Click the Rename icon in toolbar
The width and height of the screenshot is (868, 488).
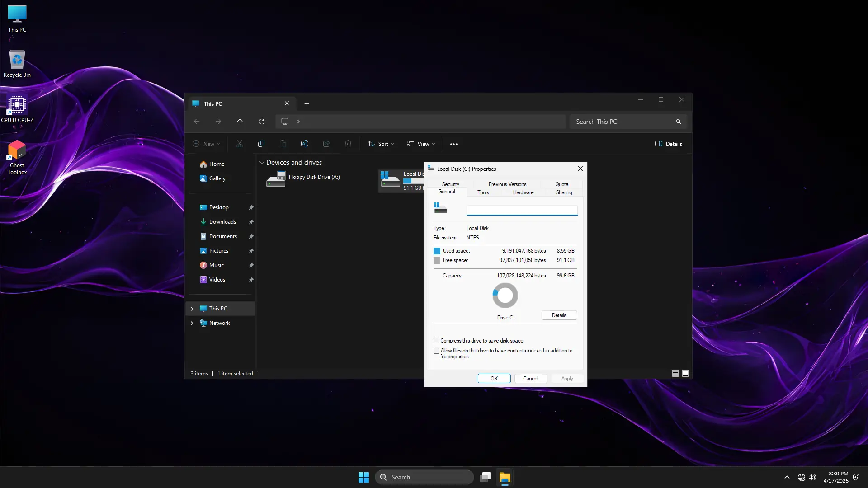[304, 144]
